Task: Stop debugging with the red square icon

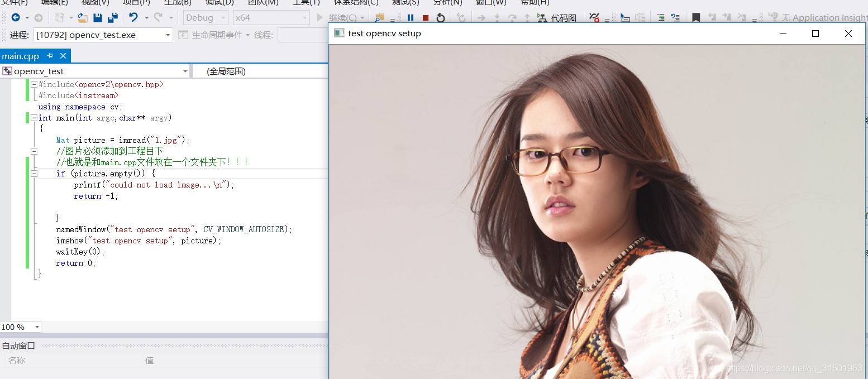Action: (426, 18)
